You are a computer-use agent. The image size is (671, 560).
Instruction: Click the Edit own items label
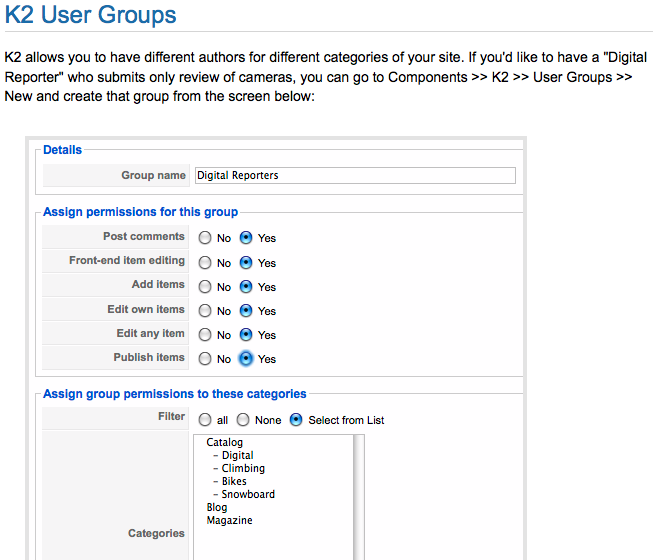tap(146, 309)
